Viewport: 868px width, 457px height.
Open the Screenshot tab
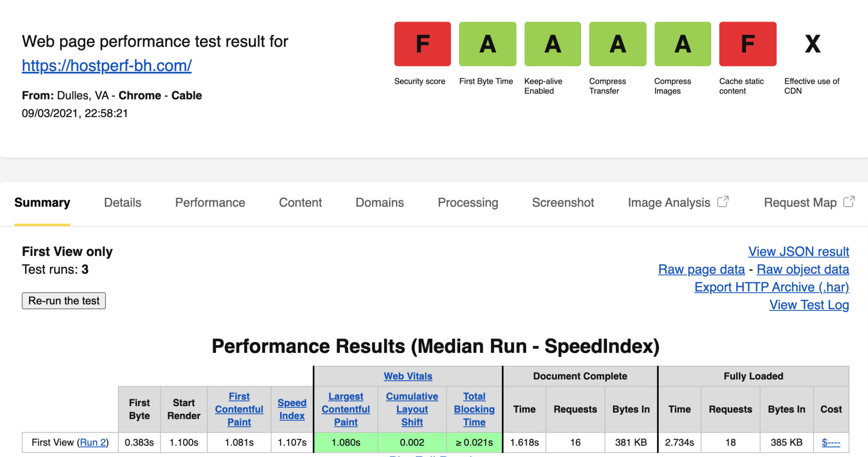pyautogui.click(x=563, y=202)
